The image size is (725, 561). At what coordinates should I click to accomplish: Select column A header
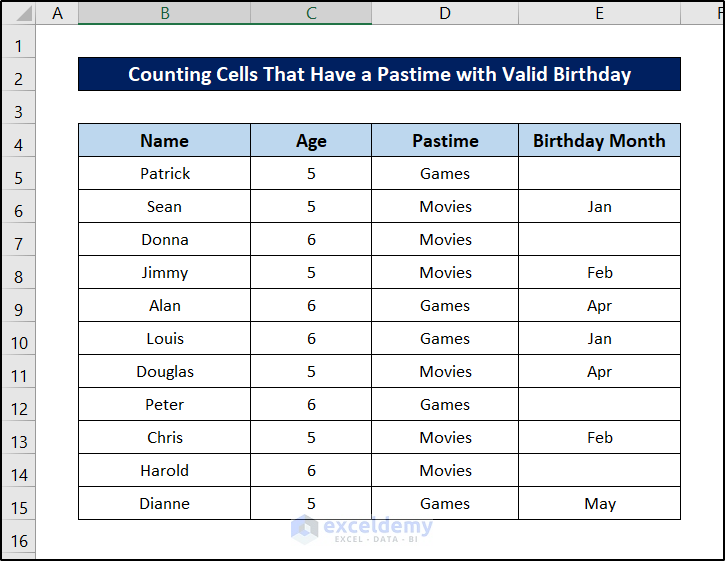click(57, 13)
